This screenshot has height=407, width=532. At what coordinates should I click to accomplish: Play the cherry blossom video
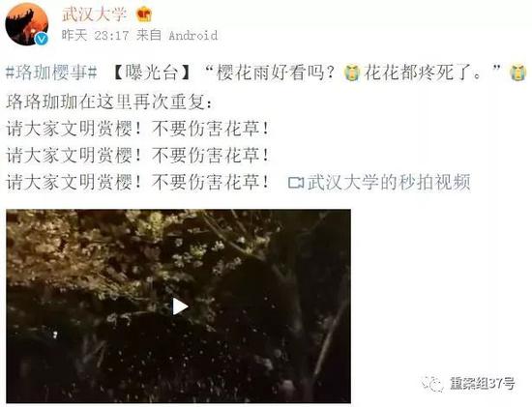tap(180, 306)
